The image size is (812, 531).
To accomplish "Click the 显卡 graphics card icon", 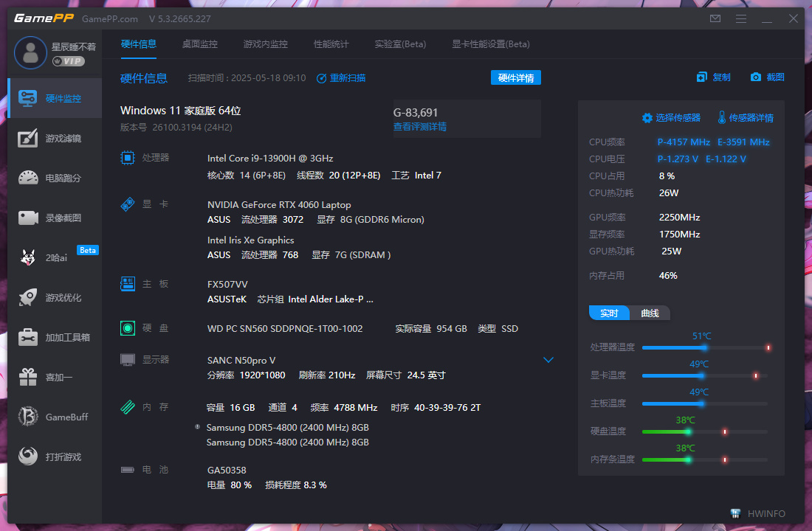I will coord(128,204).
